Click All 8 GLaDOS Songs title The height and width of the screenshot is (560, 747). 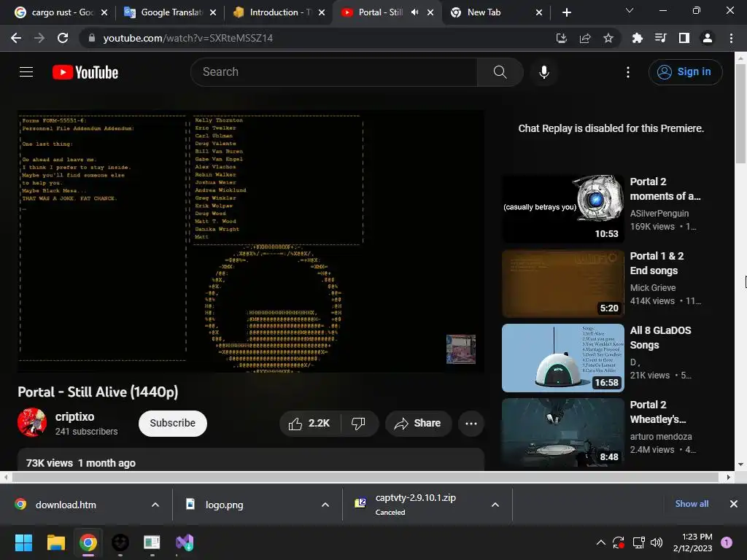coord(660,338)
